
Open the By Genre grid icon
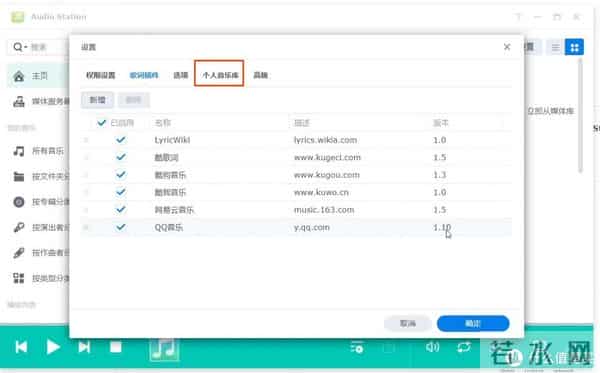(x=19, y=278)
